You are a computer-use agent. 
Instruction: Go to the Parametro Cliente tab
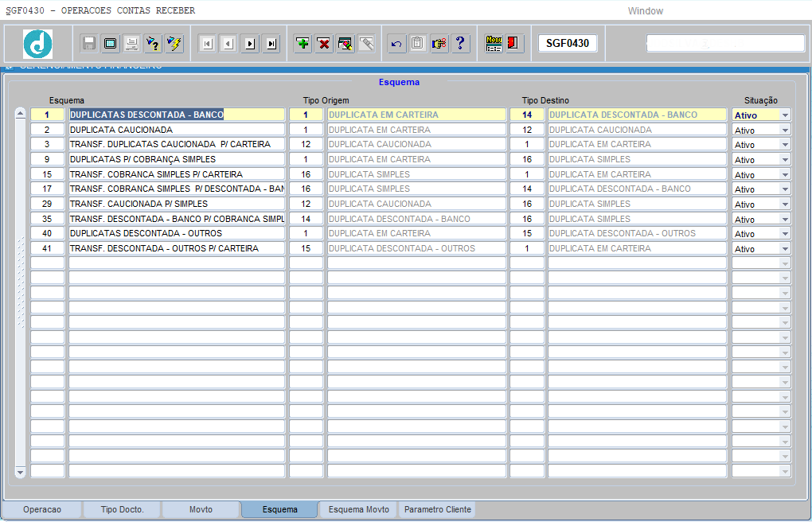(438, 509)
